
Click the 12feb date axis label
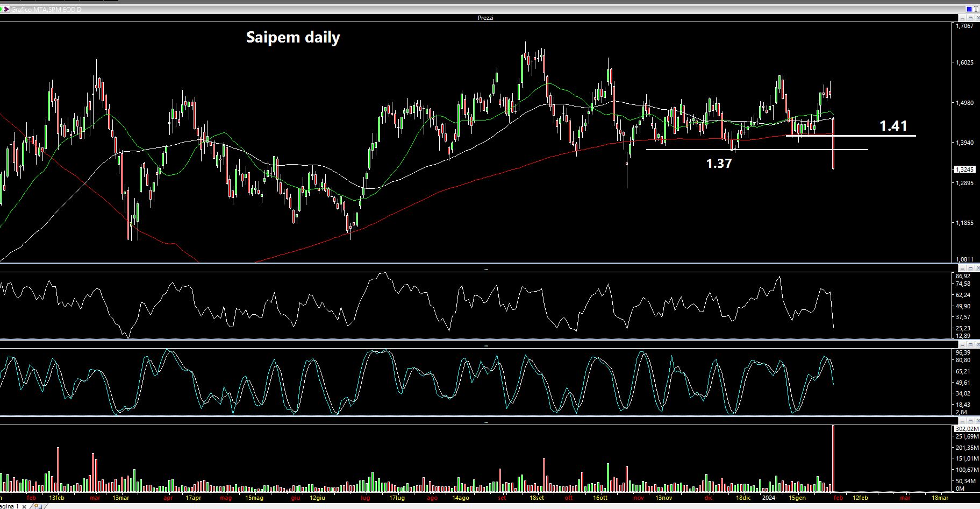[x=860, y=498]
